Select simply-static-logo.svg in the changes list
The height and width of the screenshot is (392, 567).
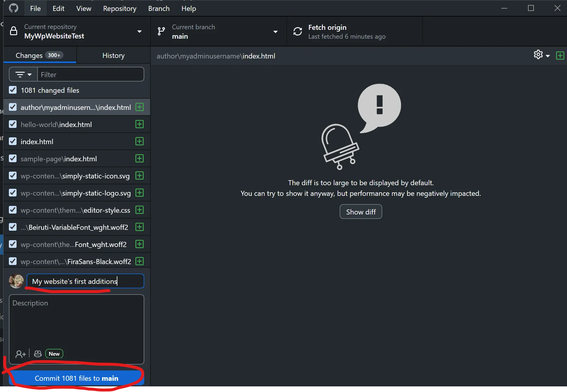click(75, 193)
